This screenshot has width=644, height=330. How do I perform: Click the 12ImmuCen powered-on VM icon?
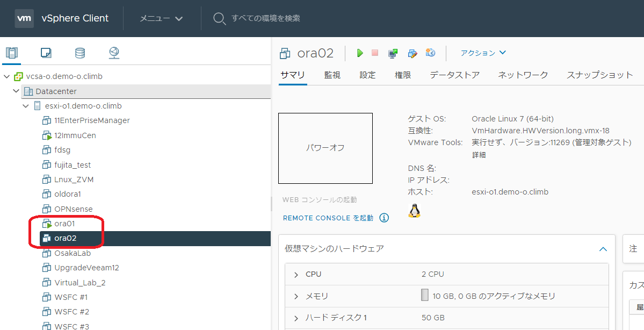pyautogui.click(x=47, y=135)
